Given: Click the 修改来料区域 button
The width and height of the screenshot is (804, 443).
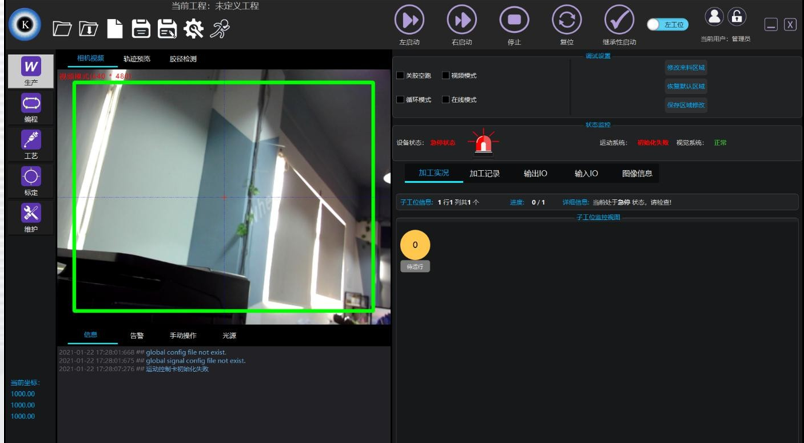Looking at the screenshot, I should point(686,68).
